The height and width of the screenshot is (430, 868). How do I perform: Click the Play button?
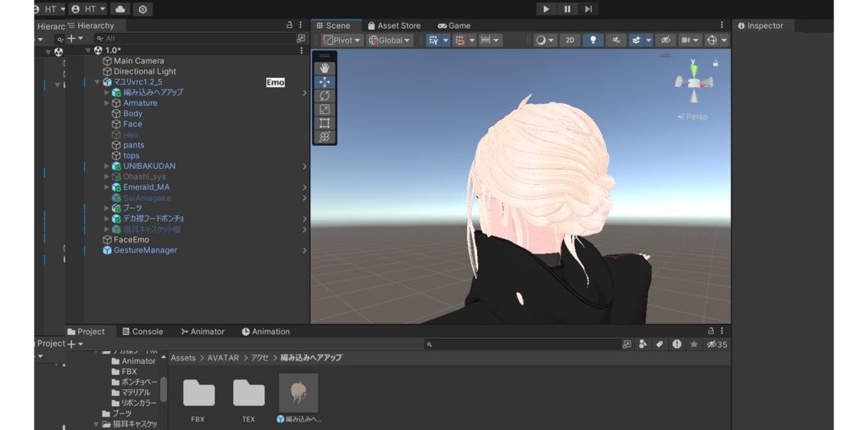(547, 8)
